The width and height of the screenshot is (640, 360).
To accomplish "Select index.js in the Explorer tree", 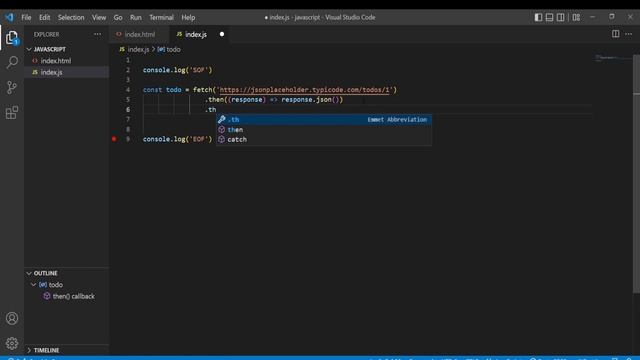I will pos(51,72).
